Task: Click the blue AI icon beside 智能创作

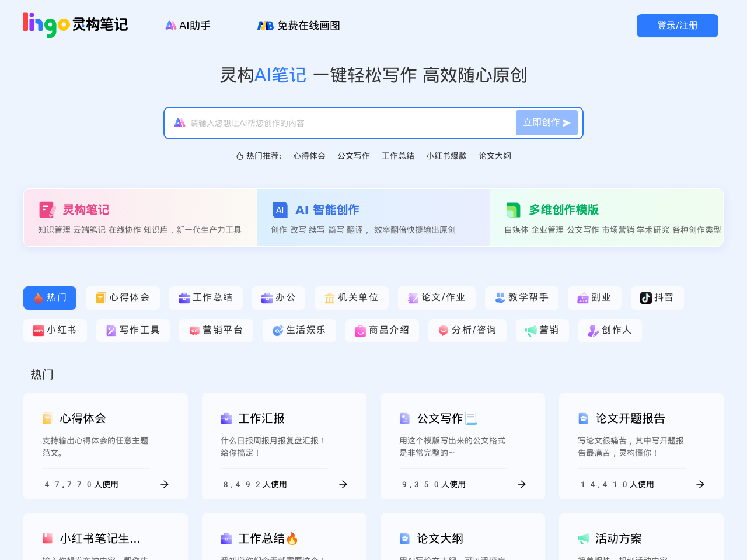Action: [x=280, y=210]
